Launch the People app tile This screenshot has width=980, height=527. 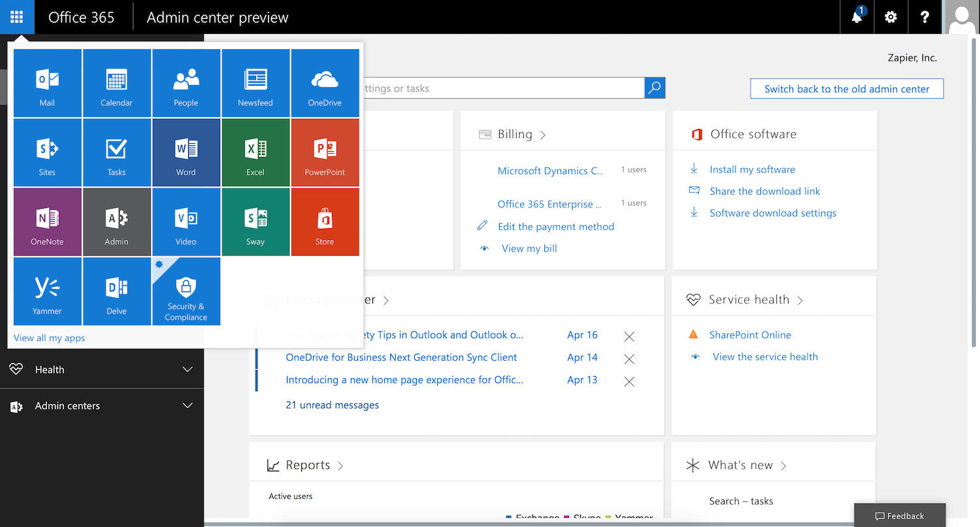point(186,83)
